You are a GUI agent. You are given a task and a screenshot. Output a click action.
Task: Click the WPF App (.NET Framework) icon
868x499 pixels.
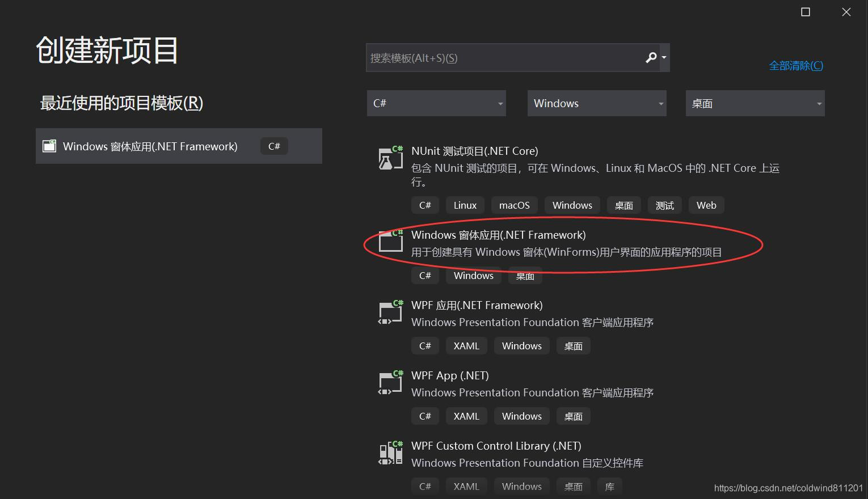(390, 312)
